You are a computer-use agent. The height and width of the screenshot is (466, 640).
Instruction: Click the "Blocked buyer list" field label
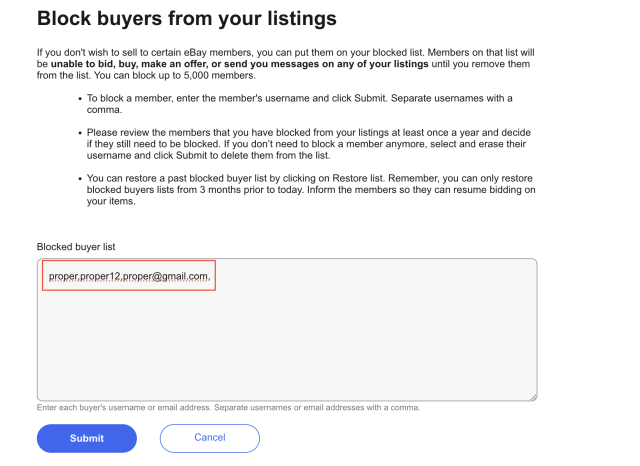click(x=83, y=246)
